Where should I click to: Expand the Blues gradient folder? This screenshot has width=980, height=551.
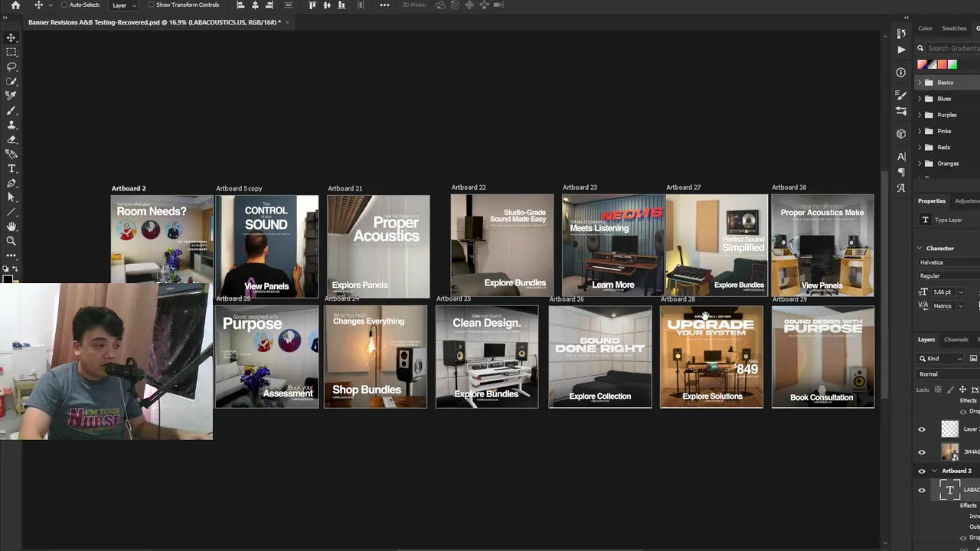920,99
